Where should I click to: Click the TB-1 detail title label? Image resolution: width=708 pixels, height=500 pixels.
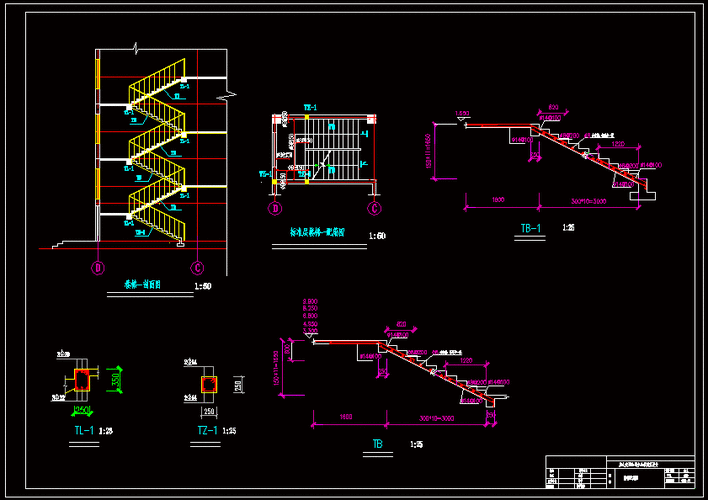click(531, 228)
